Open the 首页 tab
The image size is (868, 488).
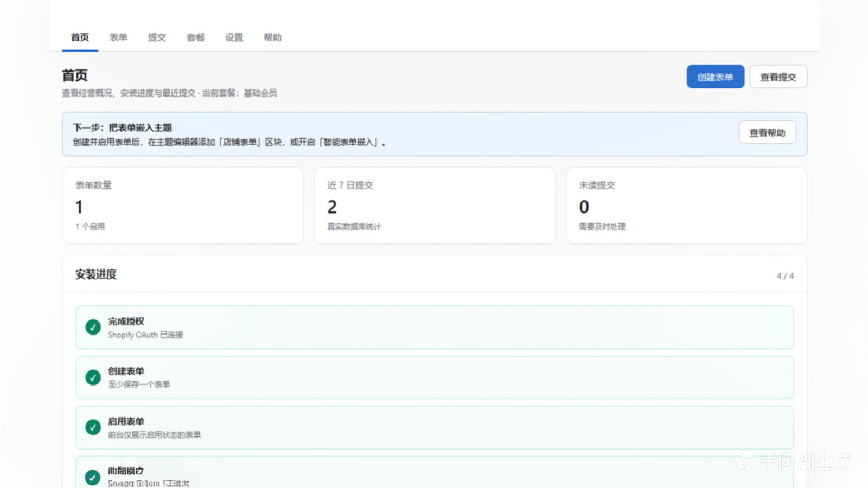pos(80,37)
